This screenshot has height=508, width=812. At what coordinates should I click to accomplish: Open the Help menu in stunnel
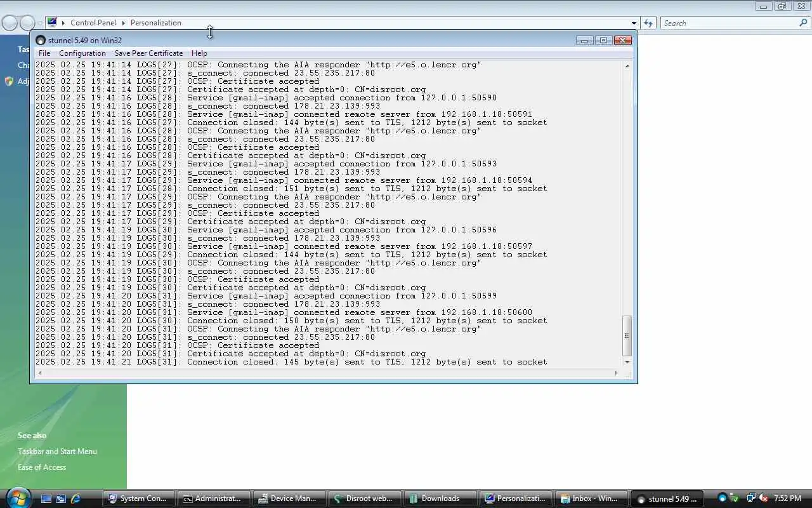pos(199,53)
